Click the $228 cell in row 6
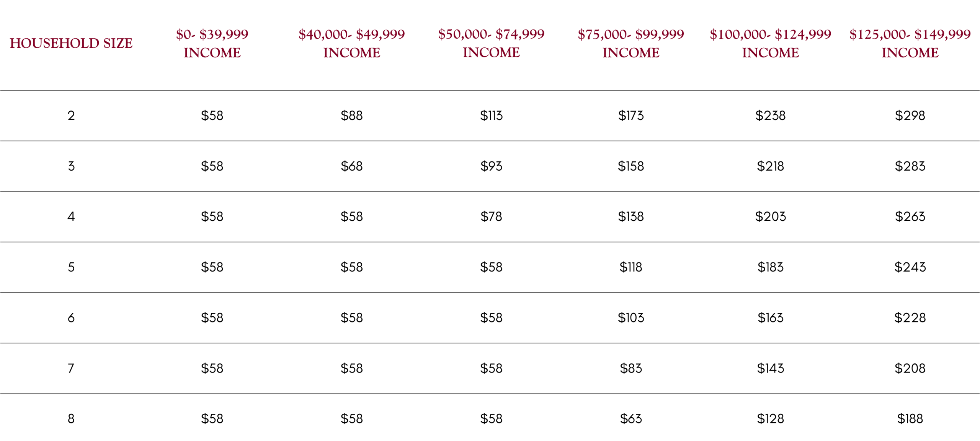 coord(910,317)
